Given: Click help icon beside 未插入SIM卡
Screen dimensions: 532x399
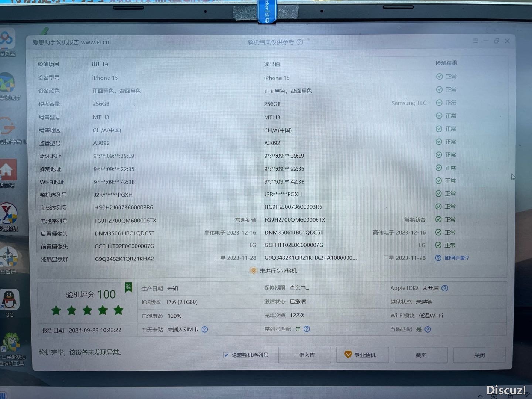Looking at the screenshot, I should [x=204, y=329].
